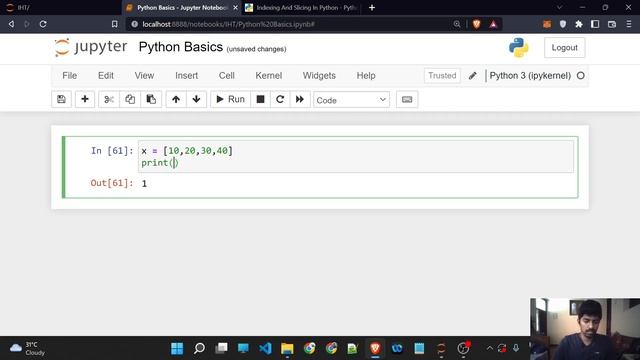Open the Brave wallet icon

(x=612, y=24)
